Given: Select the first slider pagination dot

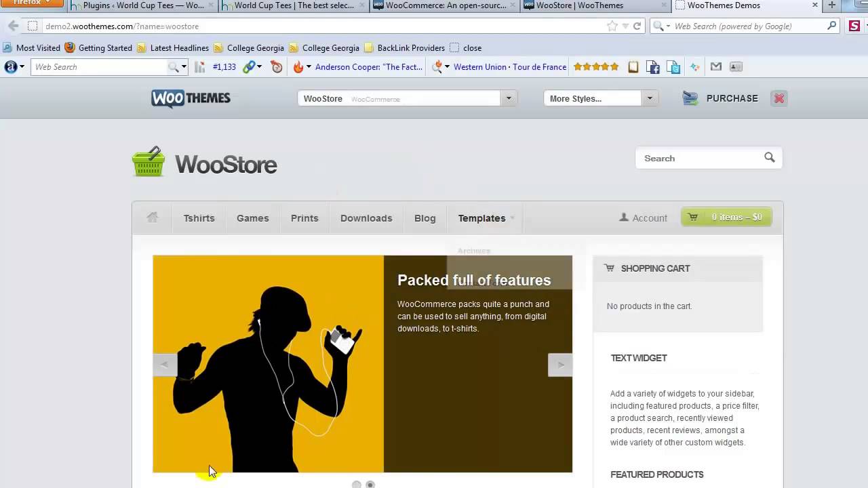Looking at the screenshot, I should pos(357,484).
